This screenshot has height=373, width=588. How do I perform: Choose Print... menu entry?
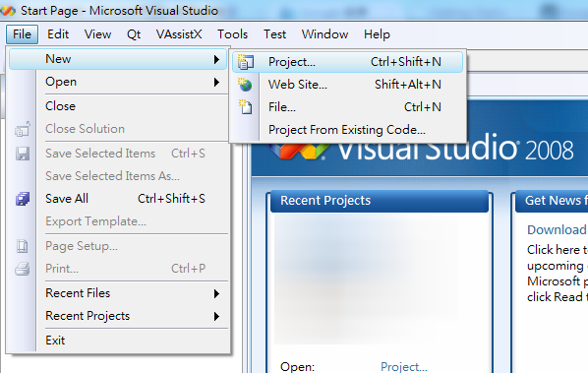(x=118, y=269)
